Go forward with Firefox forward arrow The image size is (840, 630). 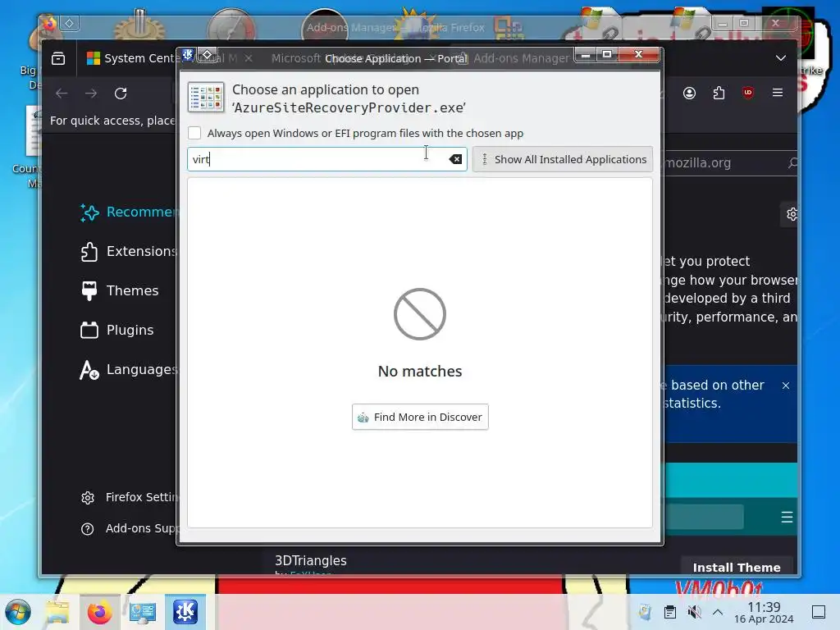click(91, 94)
